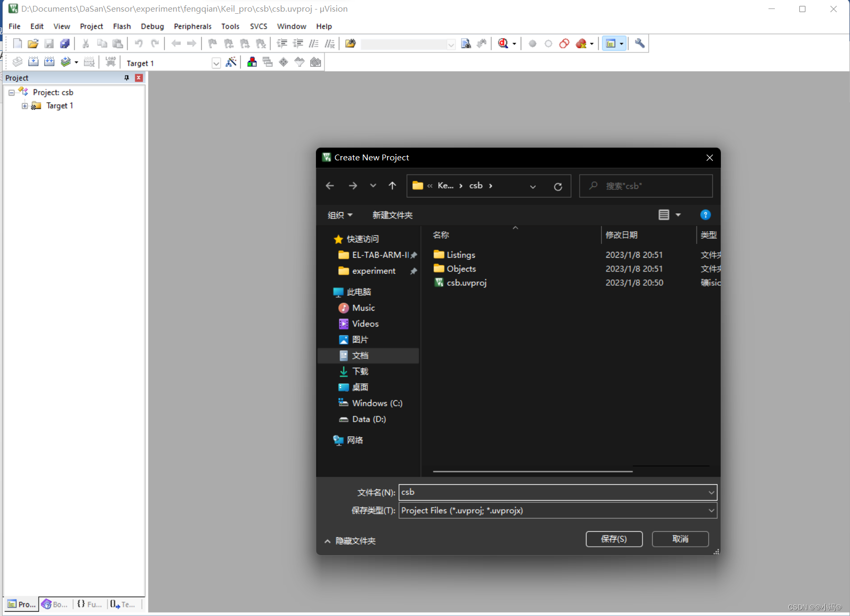The image size is (850, 616).
Task: Kill all breakpoints with the red X icon
Action: [581, 43]
